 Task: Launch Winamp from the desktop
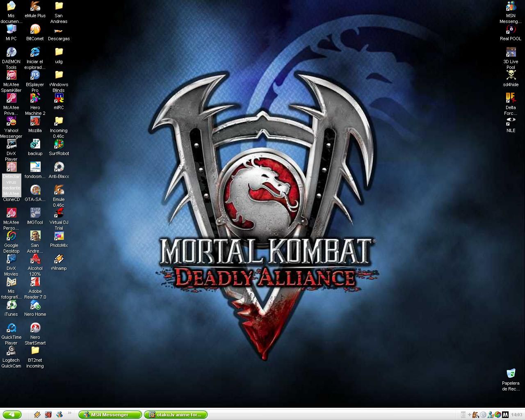pyautogui.click(x=59, y=259)
